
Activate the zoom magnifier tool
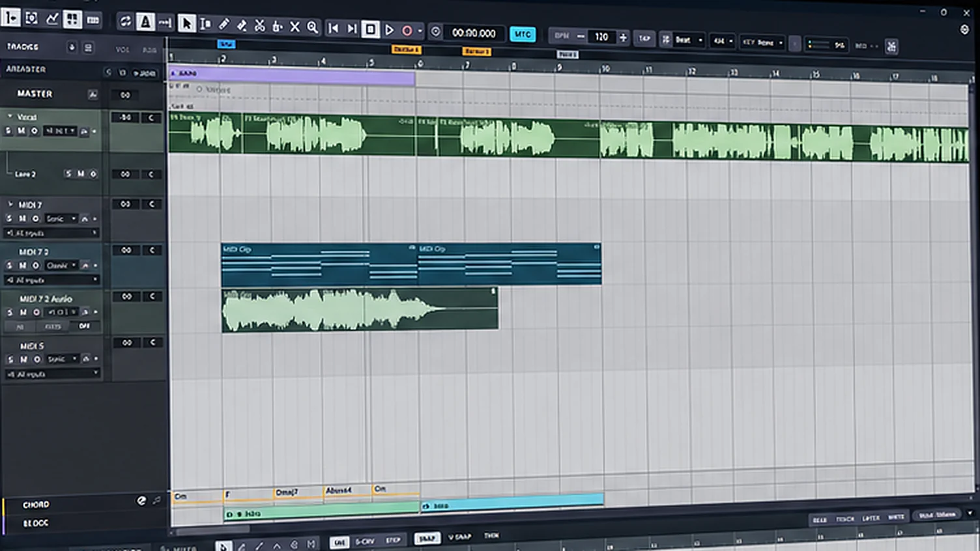313,27
